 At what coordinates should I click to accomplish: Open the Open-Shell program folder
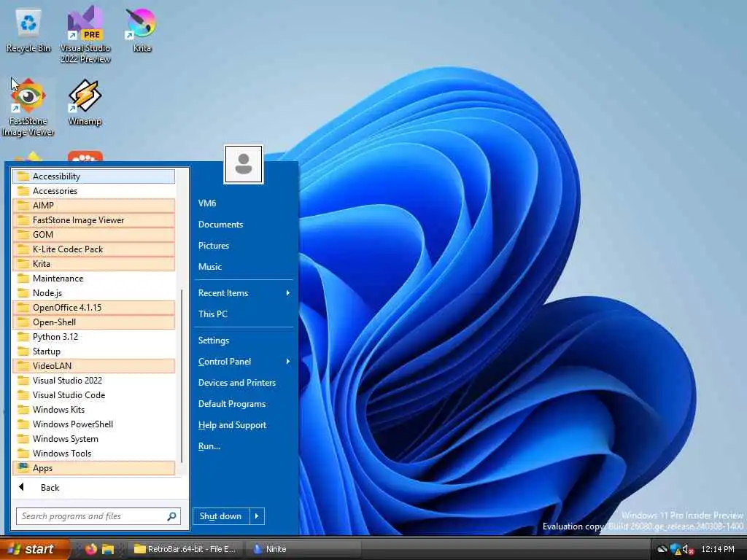click(x=94, y=322)
